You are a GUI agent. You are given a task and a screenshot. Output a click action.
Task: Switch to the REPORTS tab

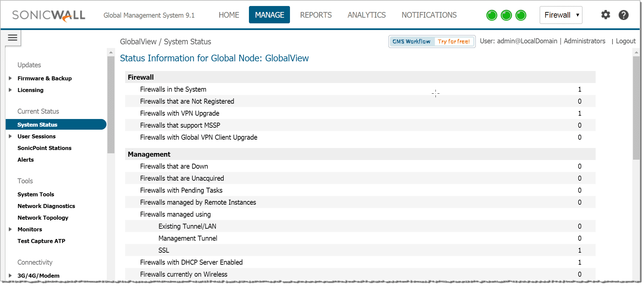coord(316,15)
